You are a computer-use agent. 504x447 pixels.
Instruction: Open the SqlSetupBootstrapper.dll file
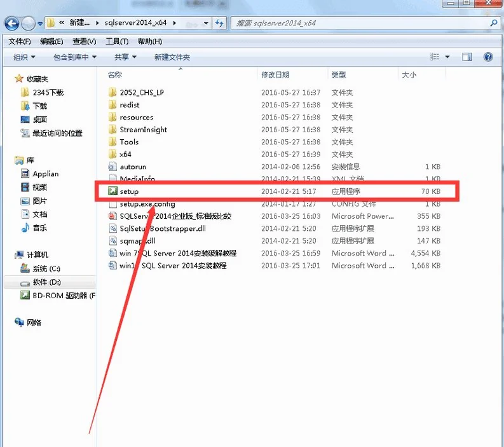pos(162,228)
